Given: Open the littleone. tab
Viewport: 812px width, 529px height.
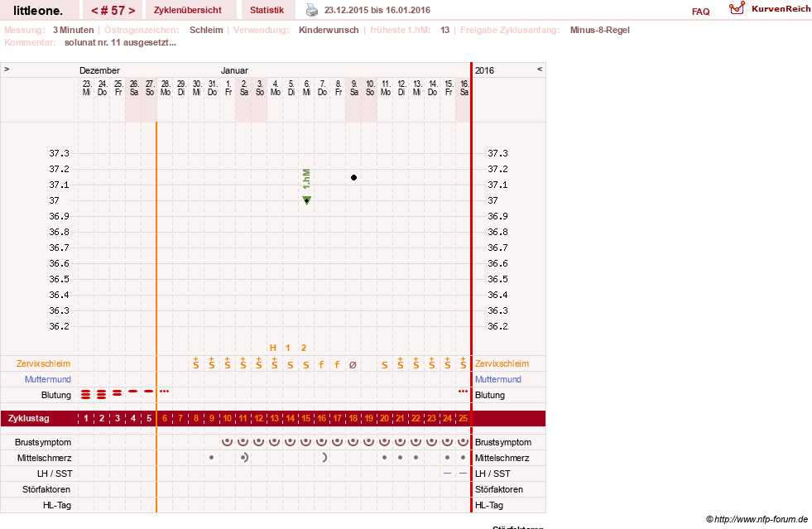Looking at the screenshot, I should coord(38,11).
